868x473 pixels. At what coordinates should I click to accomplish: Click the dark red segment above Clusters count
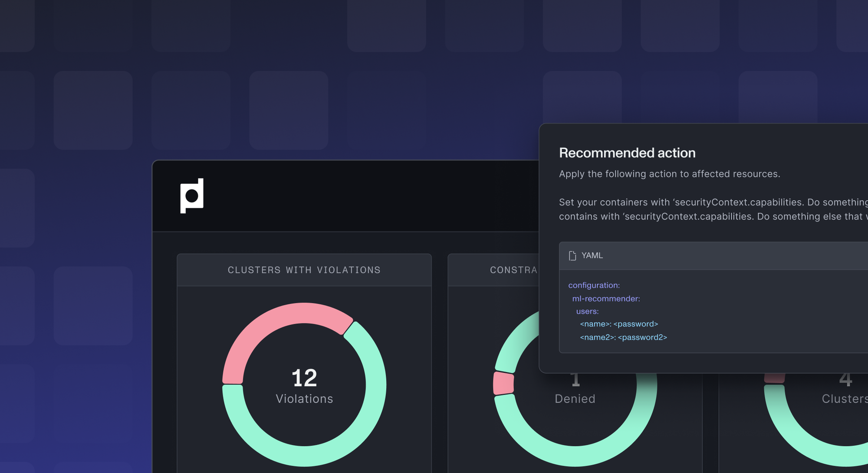point(775,377)
